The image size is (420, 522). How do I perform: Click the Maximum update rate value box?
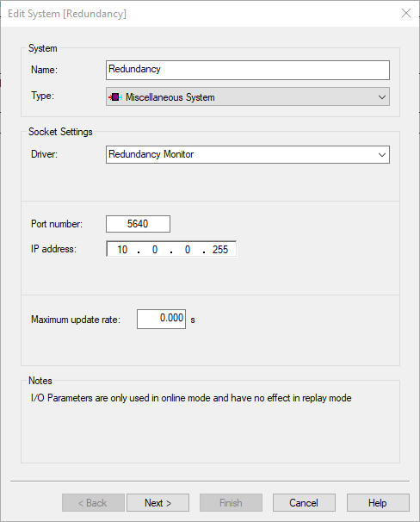tap(161, 319)
